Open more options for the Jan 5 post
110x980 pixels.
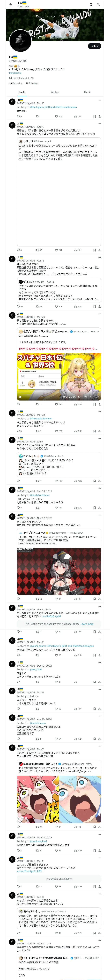(x=99, y=438)
